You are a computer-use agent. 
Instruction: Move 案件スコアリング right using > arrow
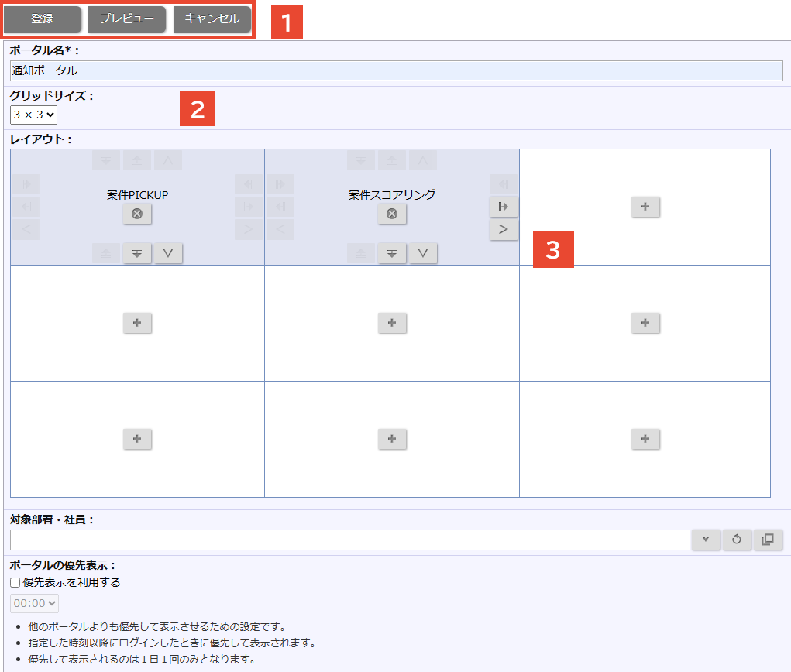coord(504,230)
